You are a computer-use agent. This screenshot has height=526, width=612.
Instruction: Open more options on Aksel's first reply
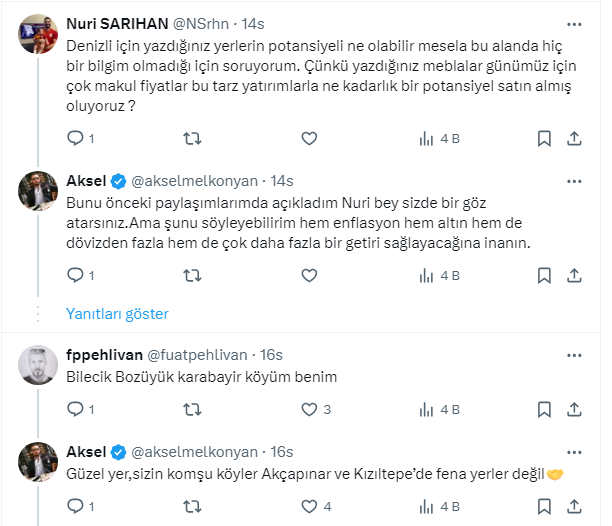[x=575, y=181]
